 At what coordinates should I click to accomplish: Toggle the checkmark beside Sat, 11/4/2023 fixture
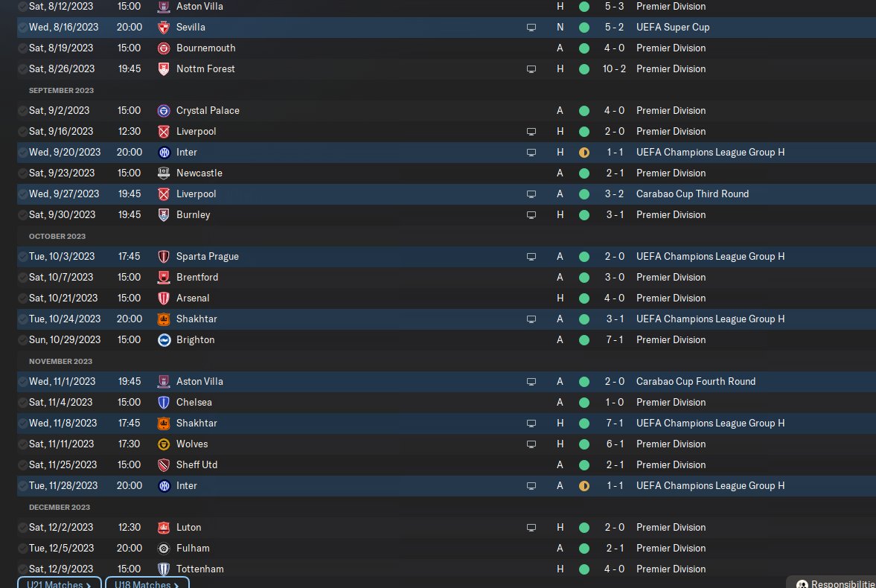22,403
